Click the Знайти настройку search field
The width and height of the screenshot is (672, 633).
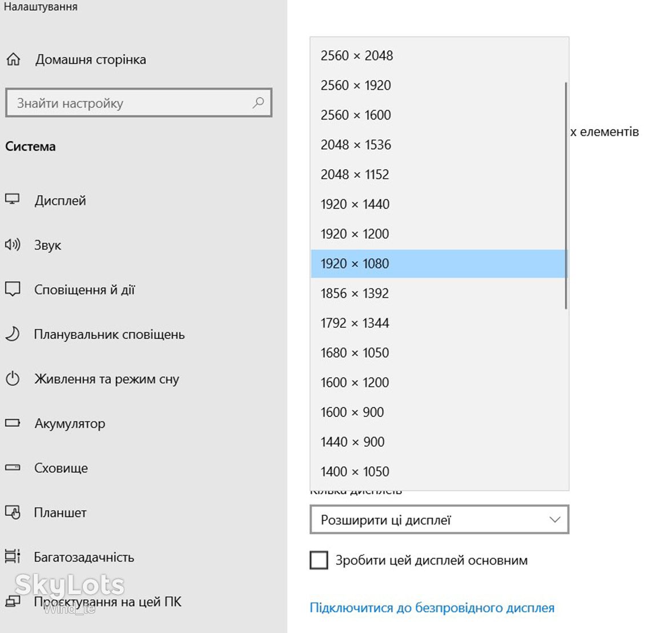[139, 102]
